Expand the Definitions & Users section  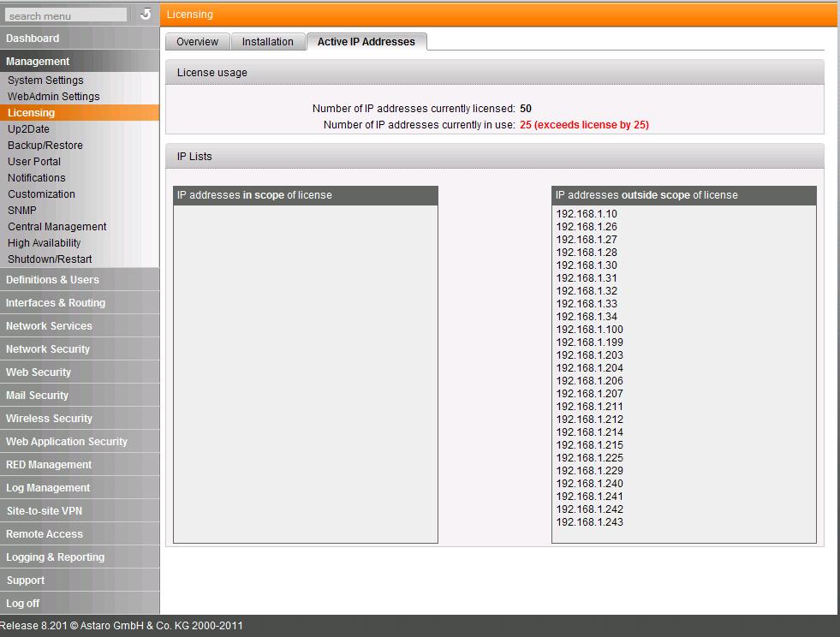click(x=52, y=280)
